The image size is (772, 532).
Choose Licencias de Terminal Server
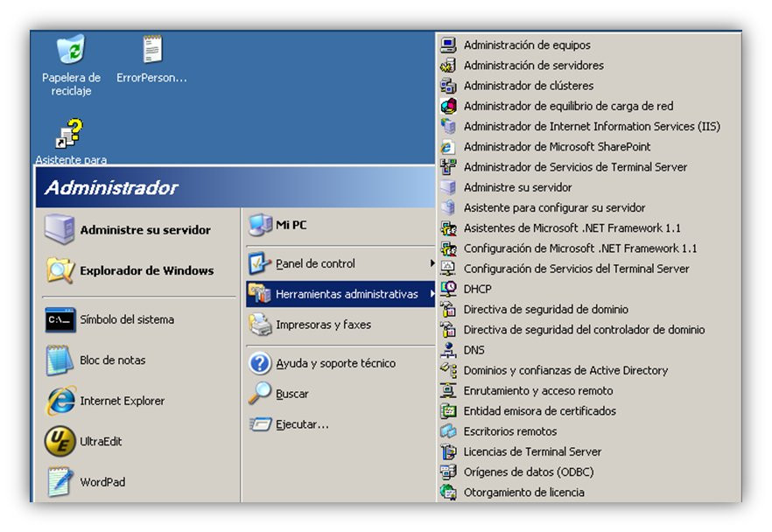point(589,451)
